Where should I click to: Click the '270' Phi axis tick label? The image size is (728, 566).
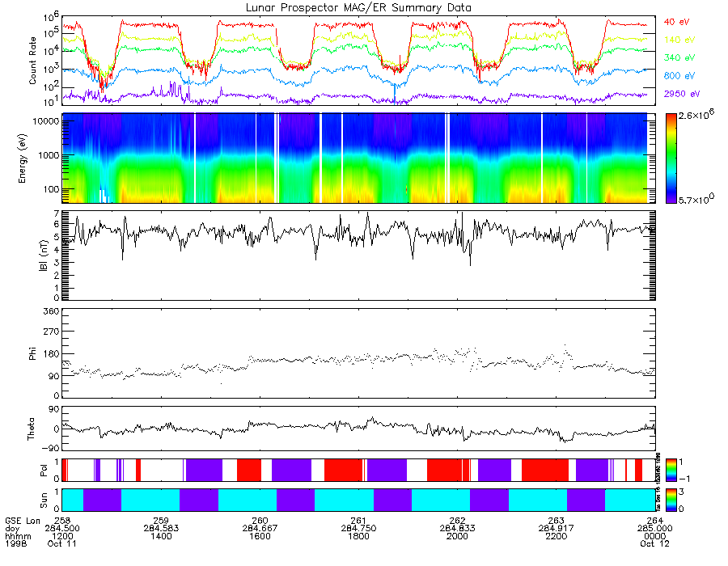[52, 332]
